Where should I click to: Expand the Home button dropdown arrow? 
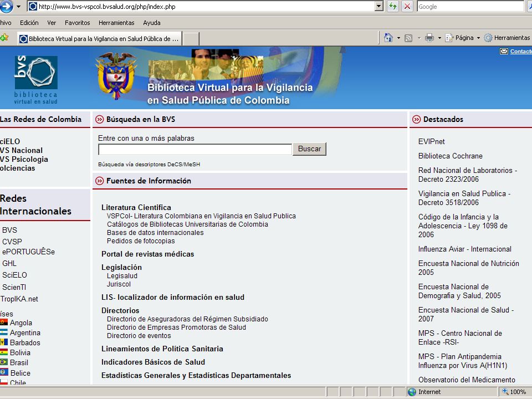point(398,38)
